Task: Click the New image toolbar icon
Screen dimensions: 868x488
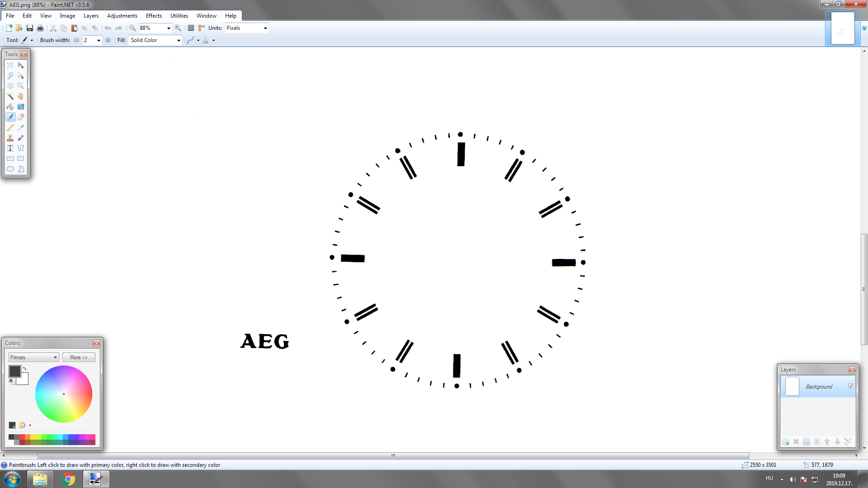Action: (x=9, y=28)
